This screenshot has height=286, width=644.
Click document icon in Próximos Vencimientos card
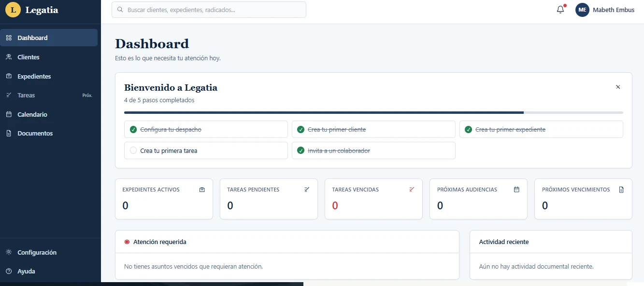pos(621,190)
